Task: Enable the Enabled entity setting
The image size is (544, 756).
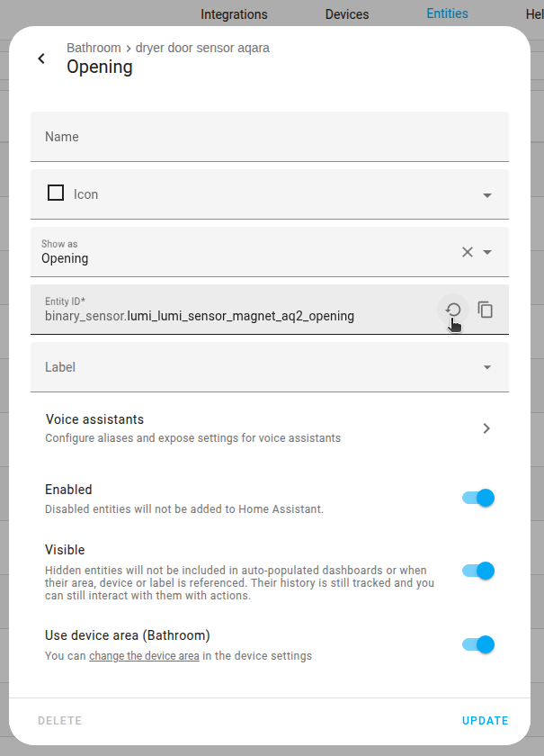Action: [477, 498]
